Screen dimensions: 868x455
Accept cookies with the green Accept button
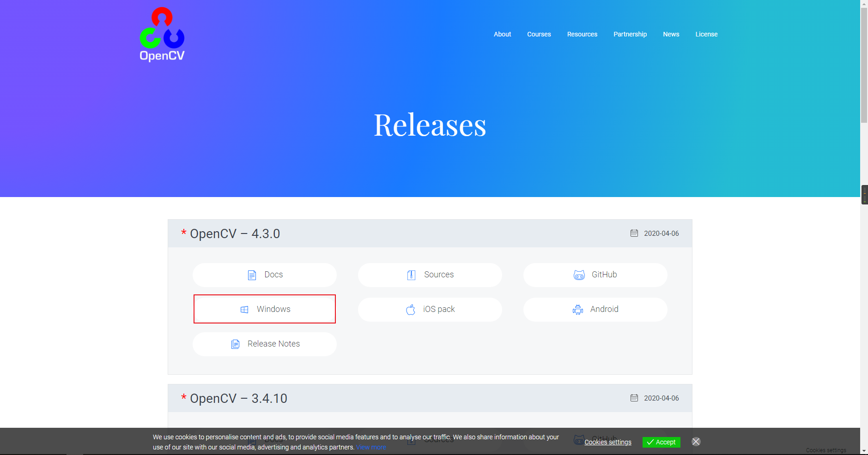click(x=661, y=442)
